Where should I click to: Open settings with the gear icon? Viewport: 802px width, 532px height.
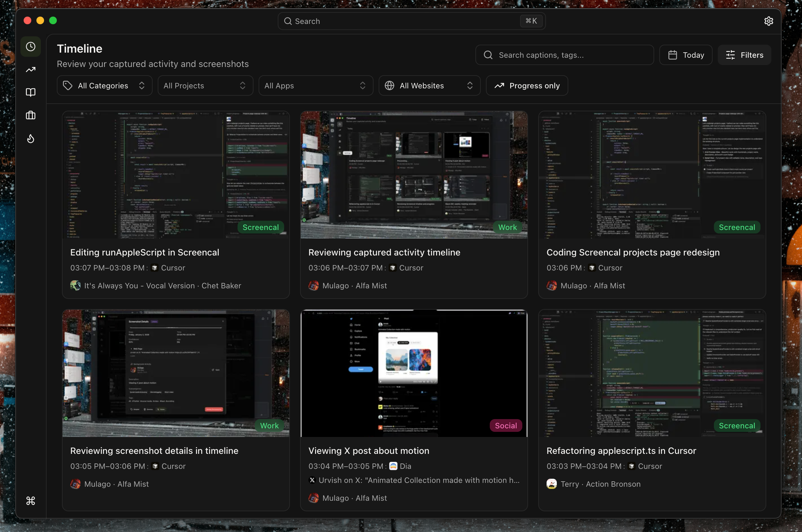point(769,21)
